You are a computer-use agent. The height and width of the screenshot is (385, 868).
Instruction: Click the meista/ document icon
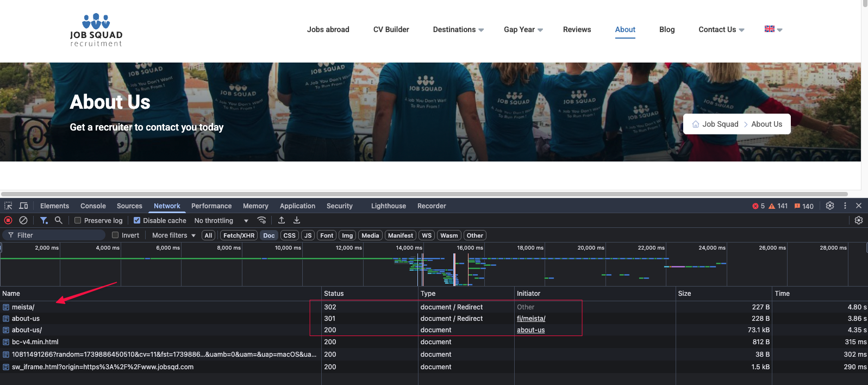(x=6, y=307)
